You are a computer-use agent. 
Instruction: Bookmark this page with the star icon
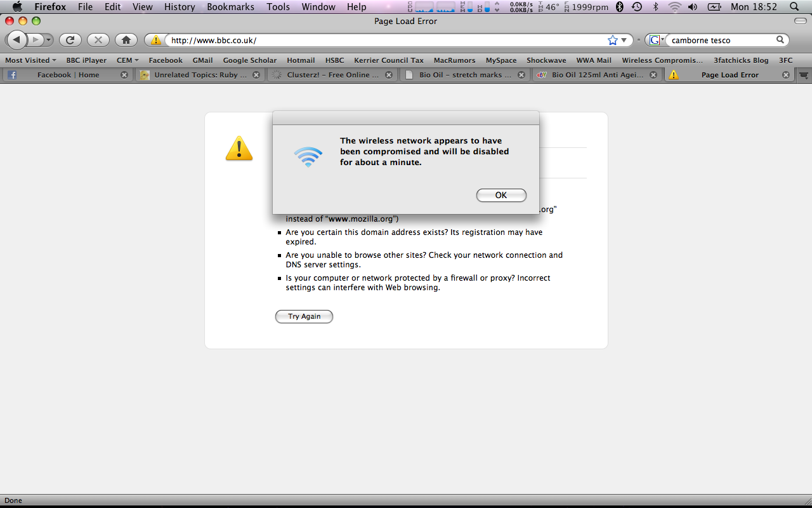click(612, 40)
